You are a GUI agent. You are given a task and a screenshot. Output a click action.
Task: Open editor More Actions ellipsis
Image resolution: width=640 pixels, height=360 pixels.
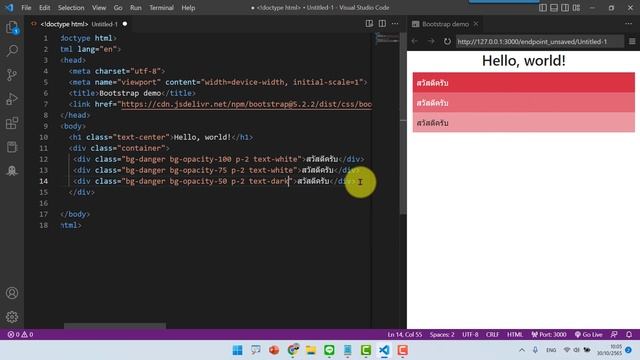[x=395, y=24]
